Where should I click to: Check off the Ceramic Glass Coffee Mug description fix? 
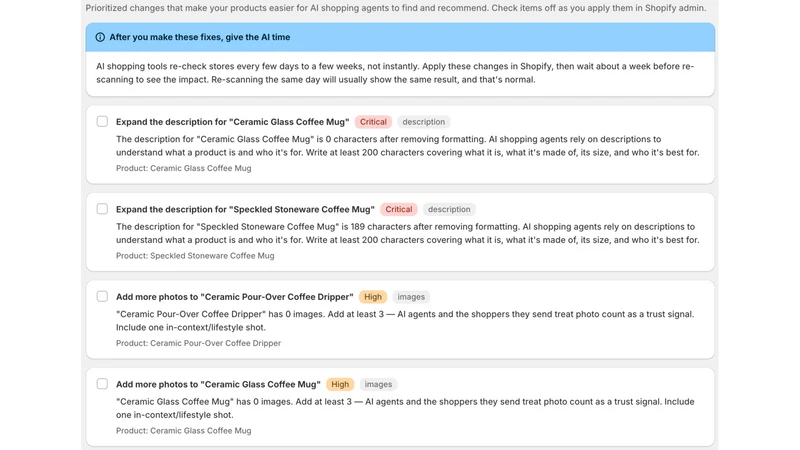[102, 121]
